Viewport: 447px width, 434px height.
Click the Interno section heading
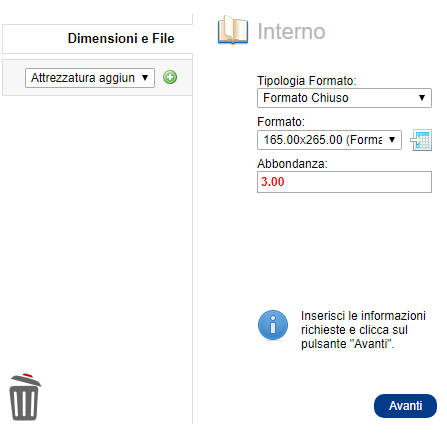(291, 32)
